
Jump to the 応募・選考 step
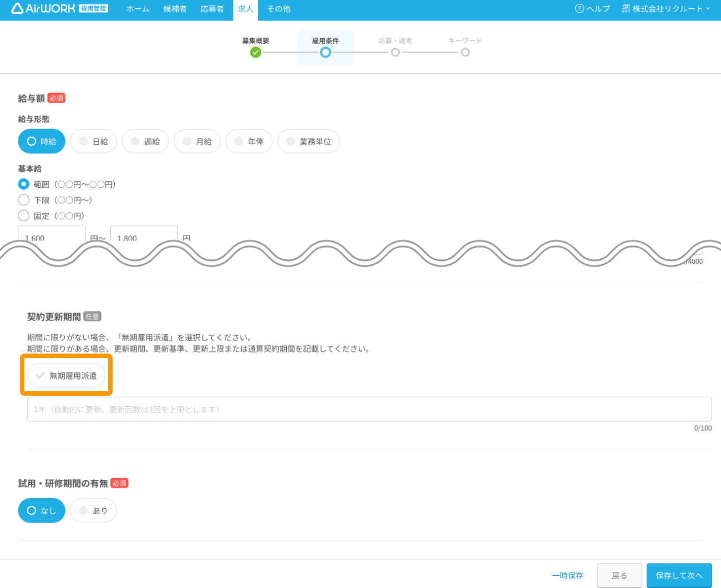click(x=395, y=47)
